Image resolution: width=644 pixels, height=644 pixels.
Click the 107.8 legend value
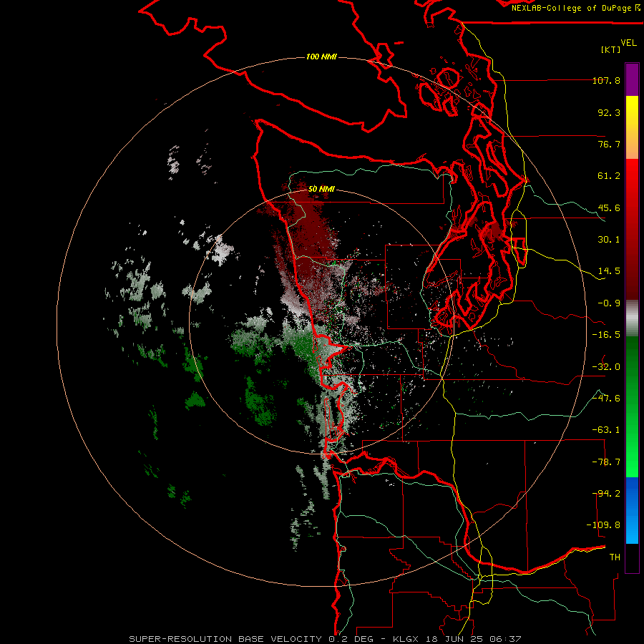pyautogui.click(x=606, y=80)
